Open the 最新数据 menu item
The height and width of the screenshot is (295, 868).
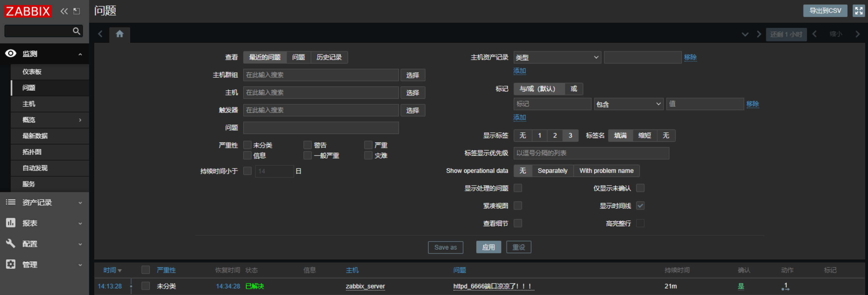click(x=50, y=136)
